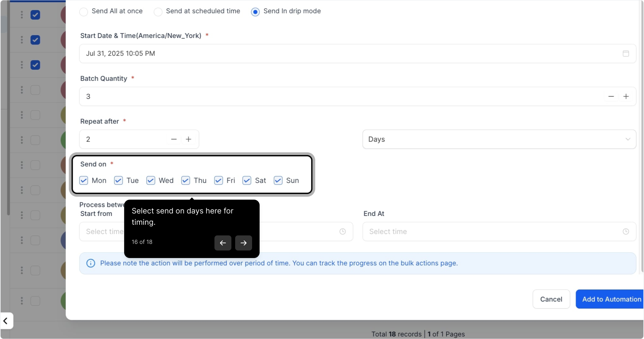
Task: Decrease Batch Quantity with minus icon
Action: click(611, 96)
